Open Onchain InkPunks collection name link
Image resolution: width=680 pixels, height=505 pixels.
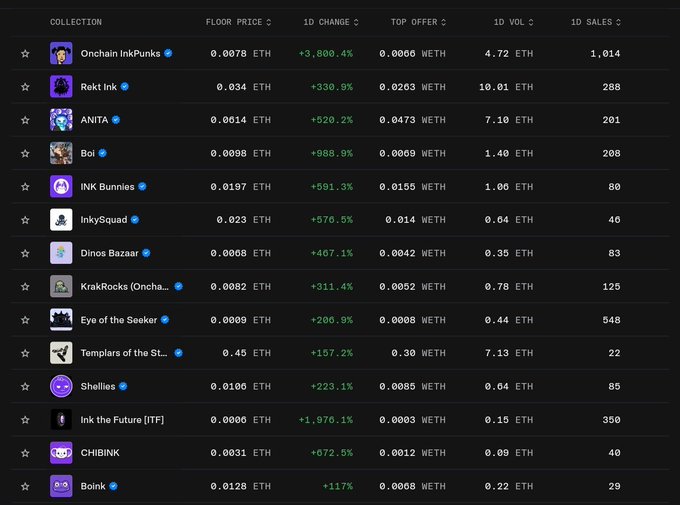tap(121, 53)
